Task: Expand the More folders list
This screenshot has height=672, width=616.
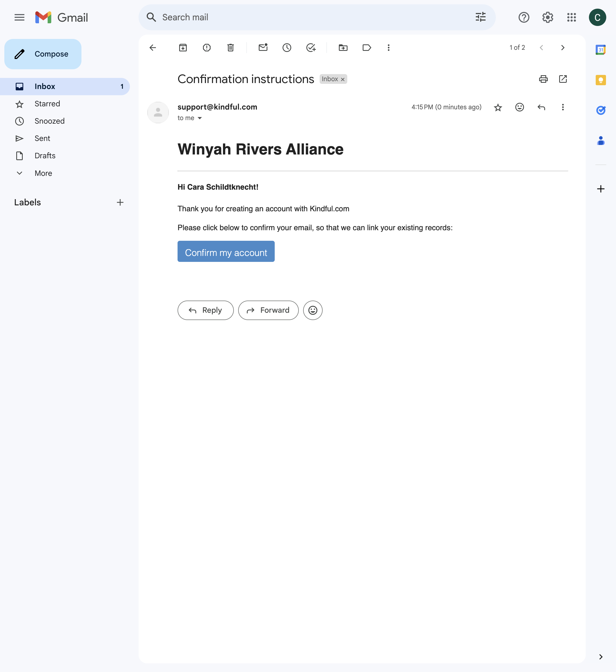Action: tap(65, 173)
